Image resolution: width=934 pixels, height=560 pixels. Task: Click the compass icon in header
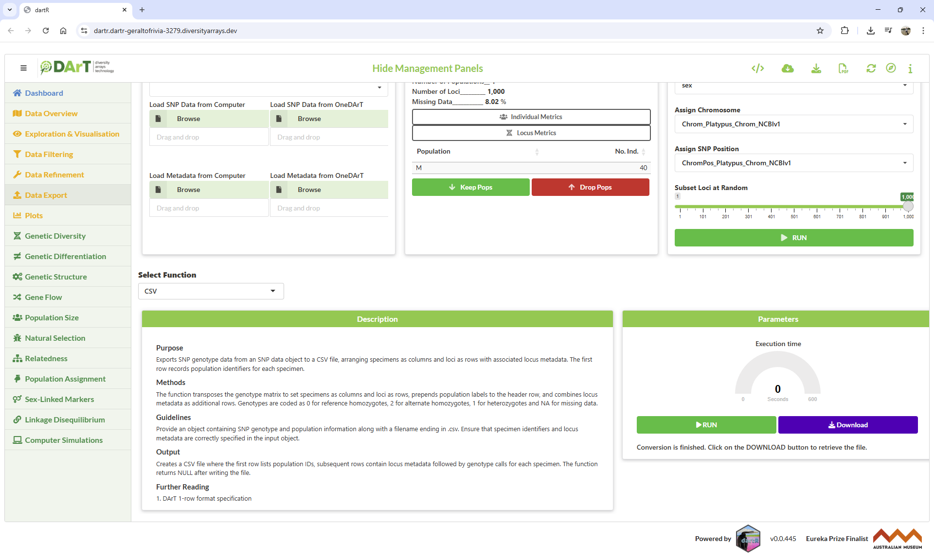pos(891,68)
